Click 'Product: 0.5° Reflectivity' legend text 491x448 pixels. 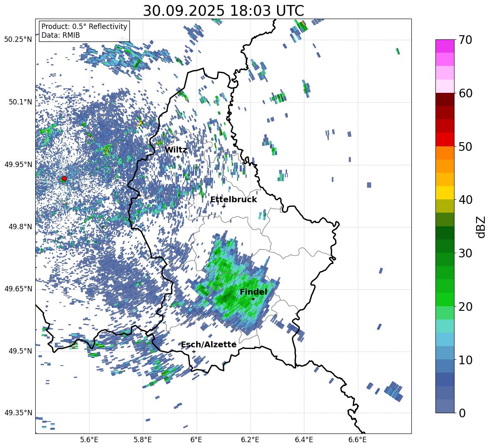click(84, 27)
